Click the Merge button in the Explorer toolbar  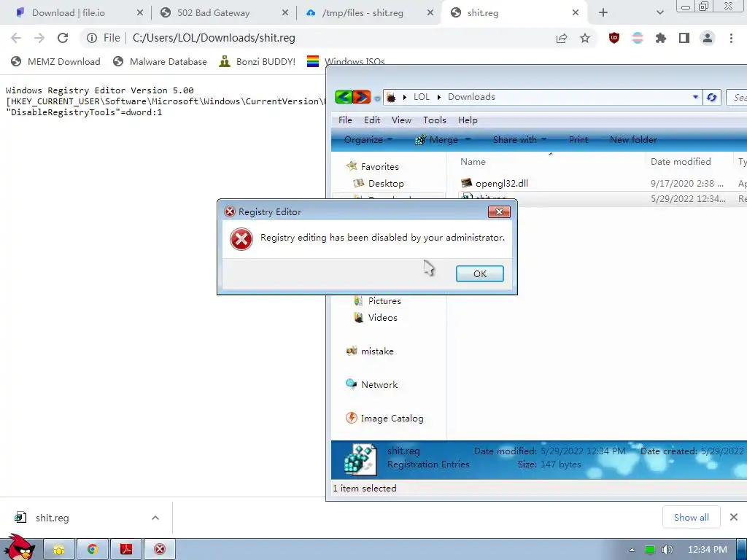point(436,140)
